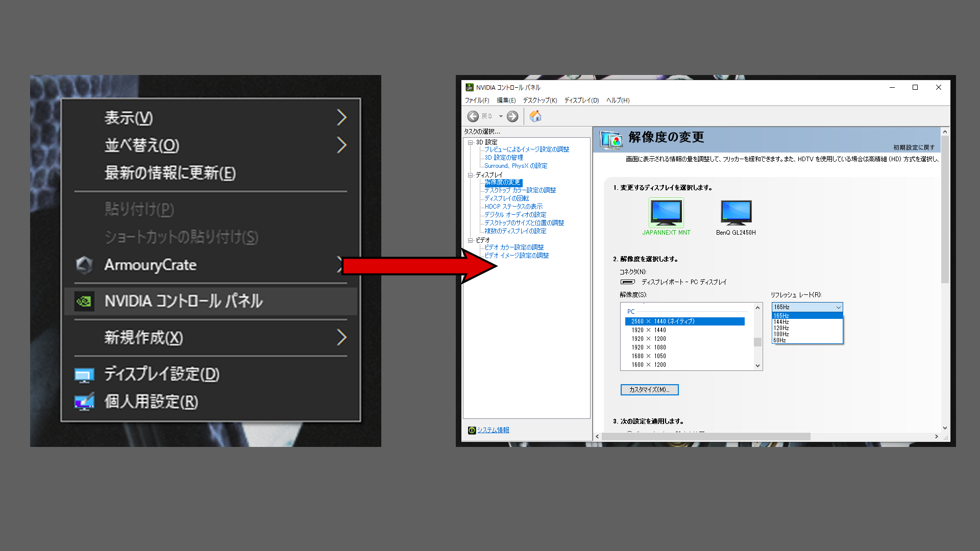This screenshot has width=980, height=551.
Task: Open プレビューによるイメージ設定の調整
Action: click(527, 149)
